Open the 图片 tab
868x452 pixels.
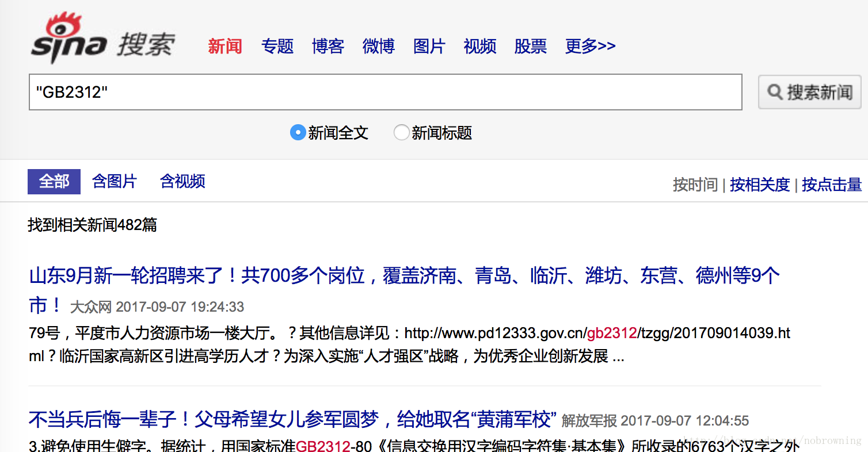429,46
